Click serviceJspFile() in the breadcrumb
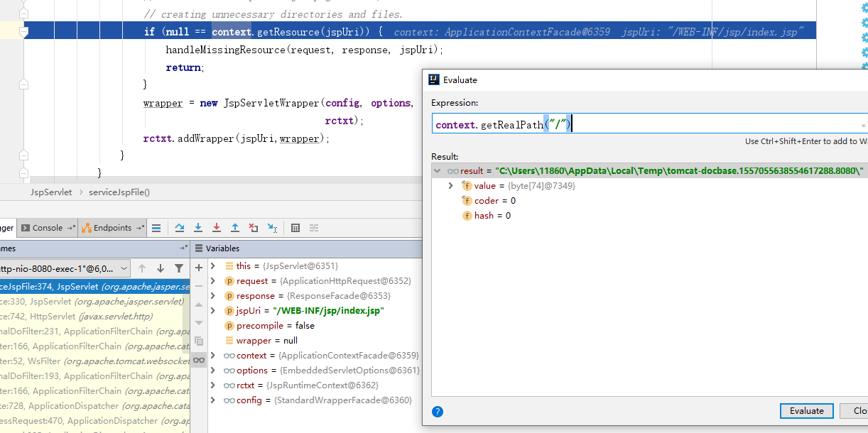This screenshot has height=433, width=868. tap(119, 192)
